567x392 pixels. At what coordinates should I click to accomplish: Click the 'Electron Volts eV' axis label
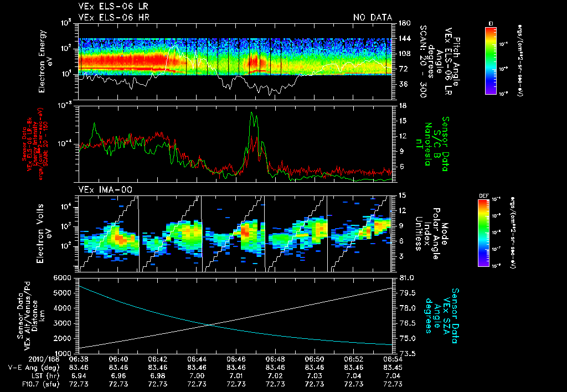(x=44, y=234)
